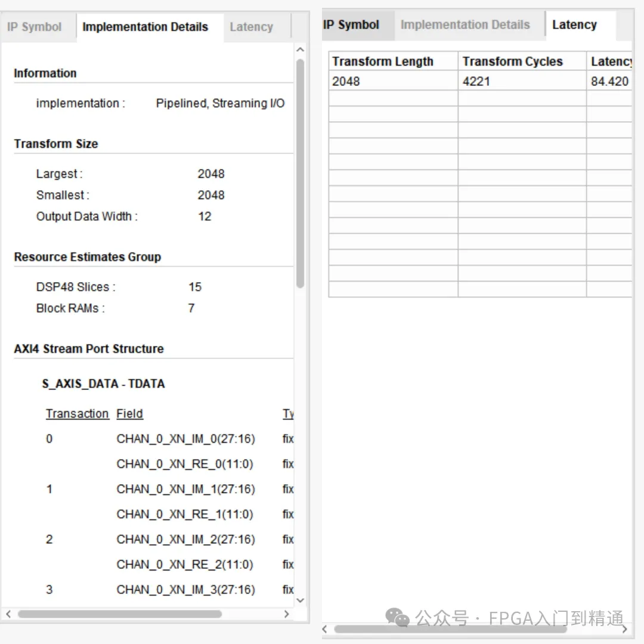Click the left panel scroll down arrow
This screenshot has width=644, height=644.
coord(300,600)
